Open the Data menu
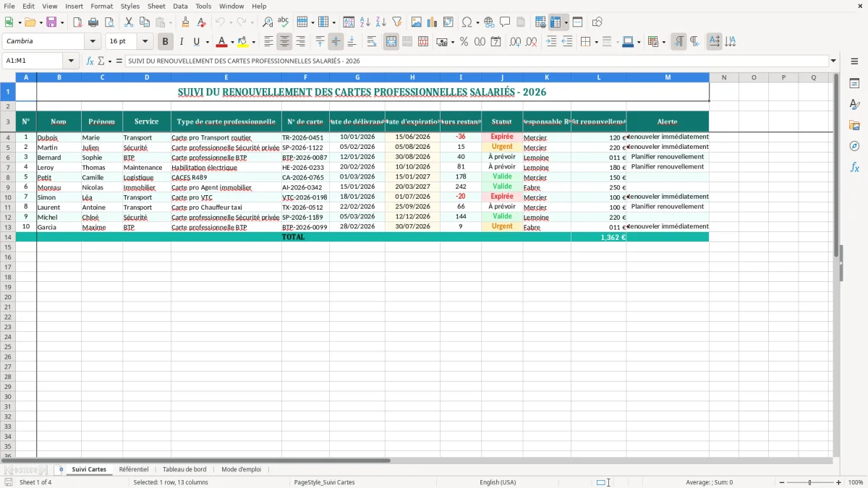The height and width of the screenshot is (488, 868). point(180,6)
